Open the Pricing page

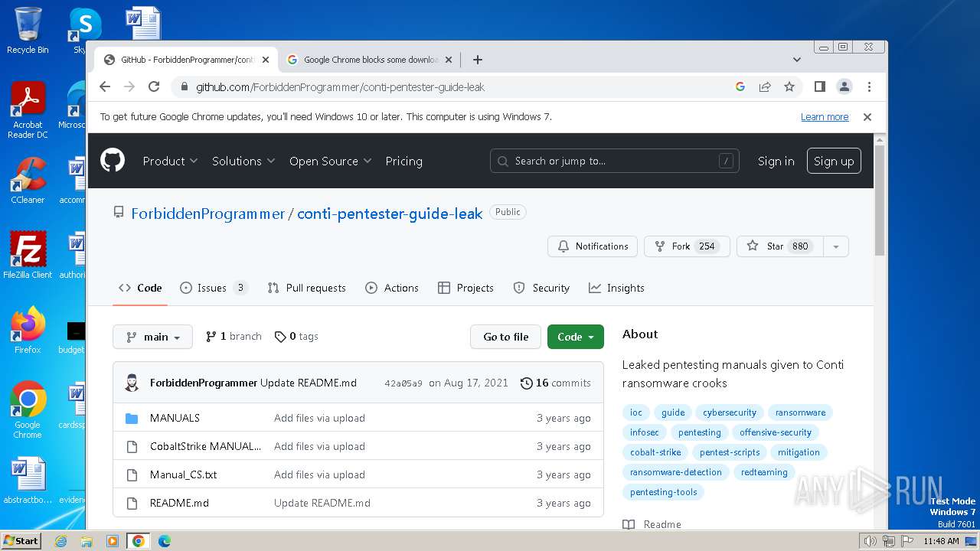[x=403, y=161]
